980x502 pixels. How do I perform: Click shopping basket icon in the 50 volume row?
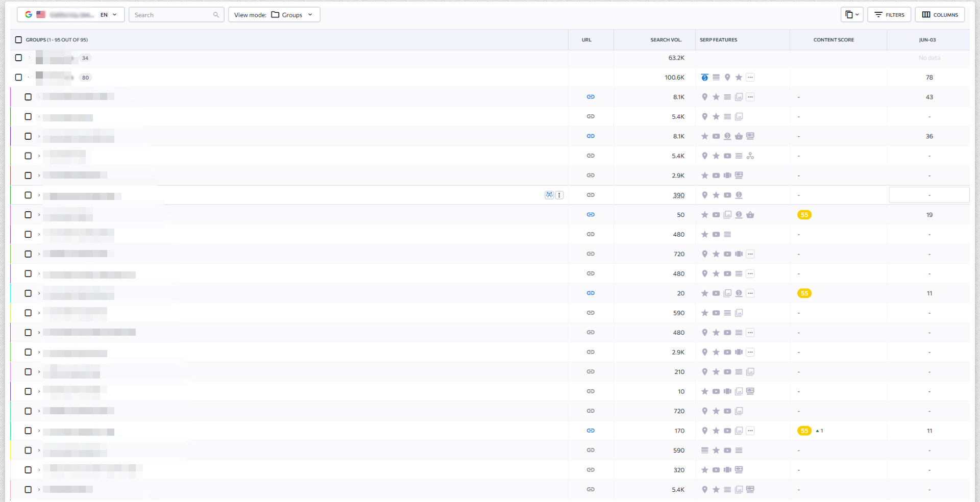tap(750, 215)
